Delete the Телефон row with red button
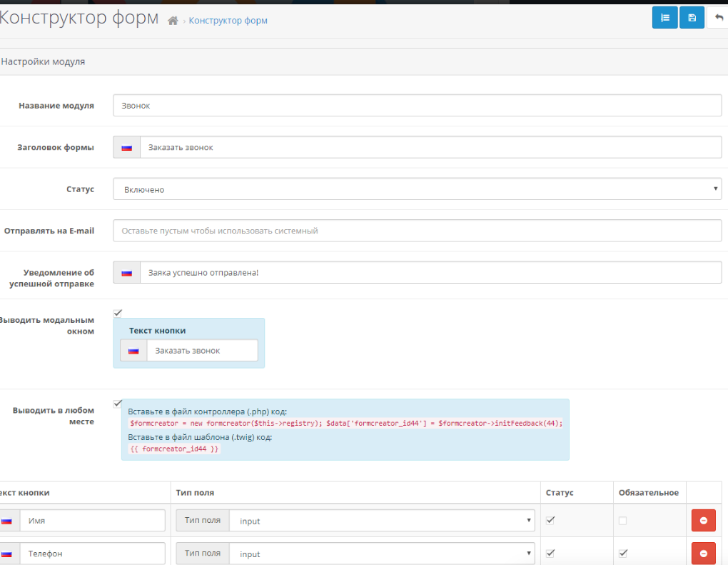728x565 pixels. (x=703, y=553)
